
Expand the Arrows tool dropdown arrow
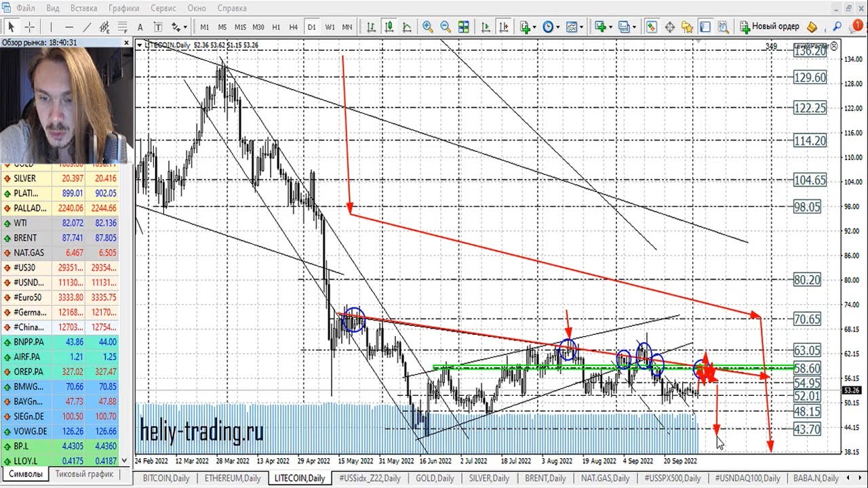click(x=185, y=27)
